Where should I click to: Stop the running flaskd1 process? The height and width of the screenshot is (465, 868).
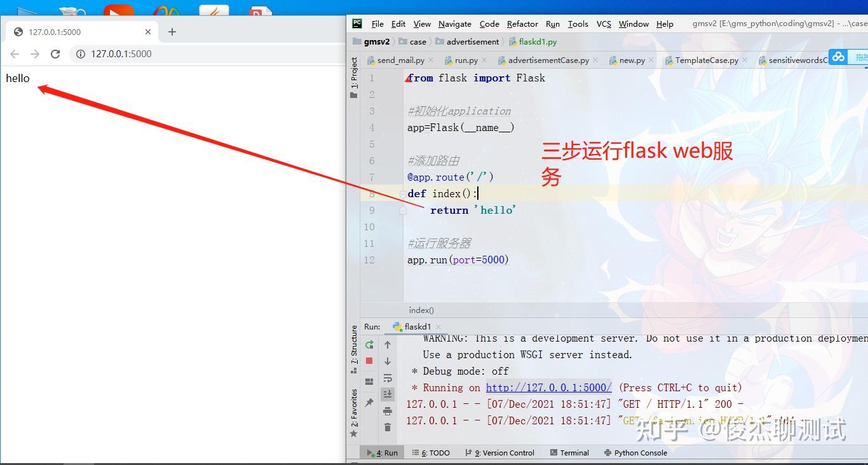369,361
